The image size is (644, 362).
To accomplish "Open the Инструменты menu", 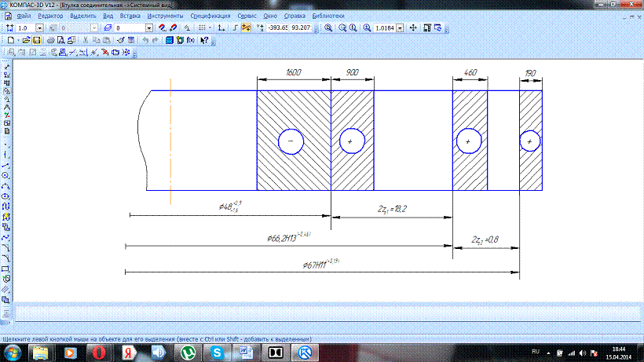I will 165,16.
